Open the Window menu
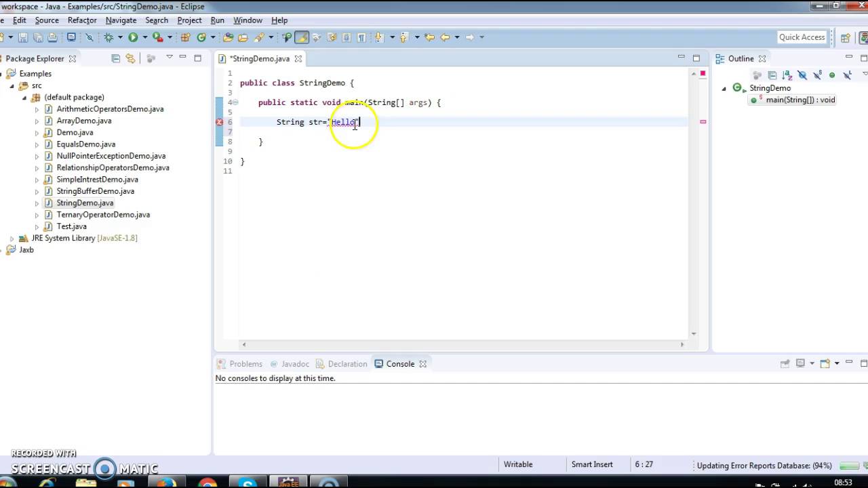868x488 pixels. coord(248,20)
